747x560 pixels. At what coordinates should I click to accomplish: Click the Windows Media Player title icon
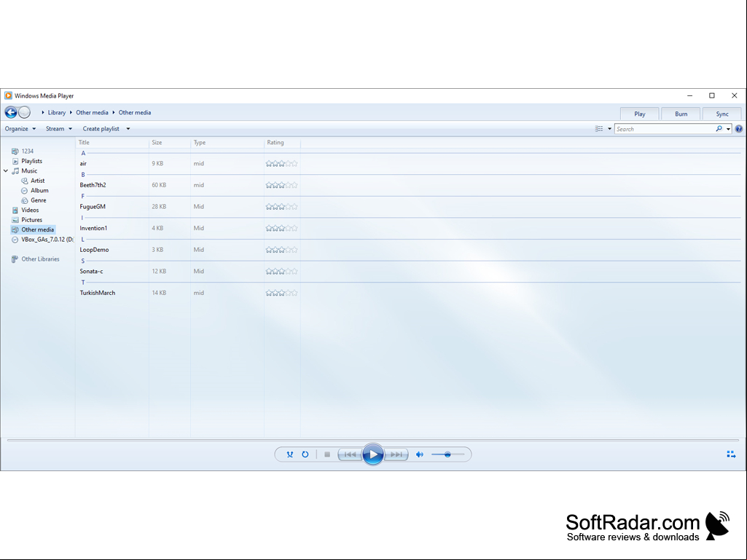pyautogui.click(x=8, y=95)
